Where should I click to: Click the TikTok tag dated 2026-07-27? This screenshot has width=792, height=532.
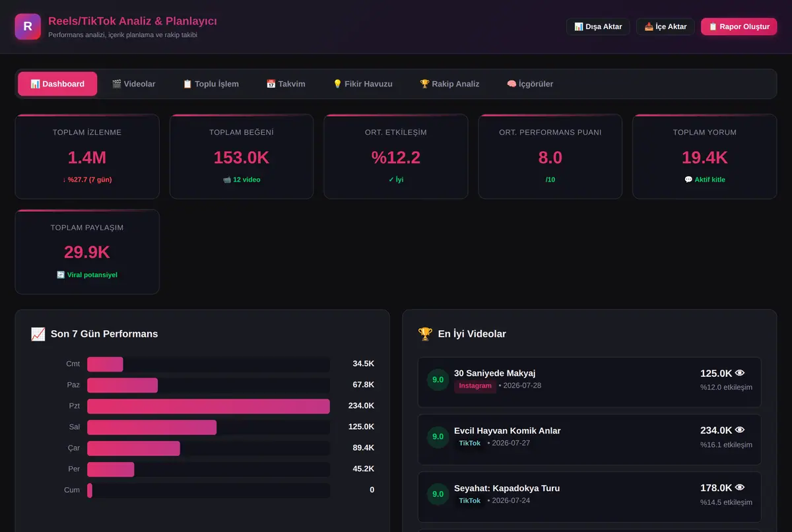tap(470, 444)
